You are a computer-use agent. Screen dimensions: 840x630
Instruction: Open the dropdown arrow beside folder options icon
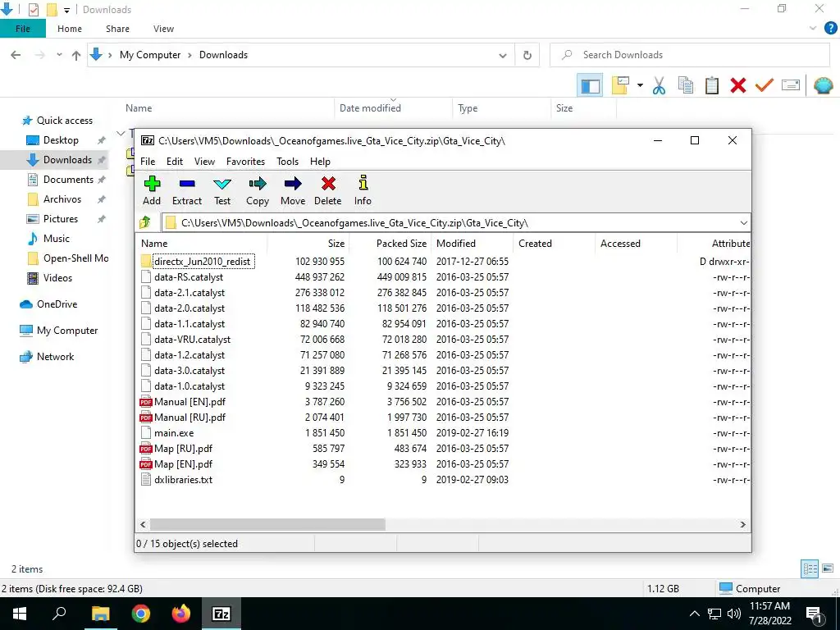tap(640, 85)
